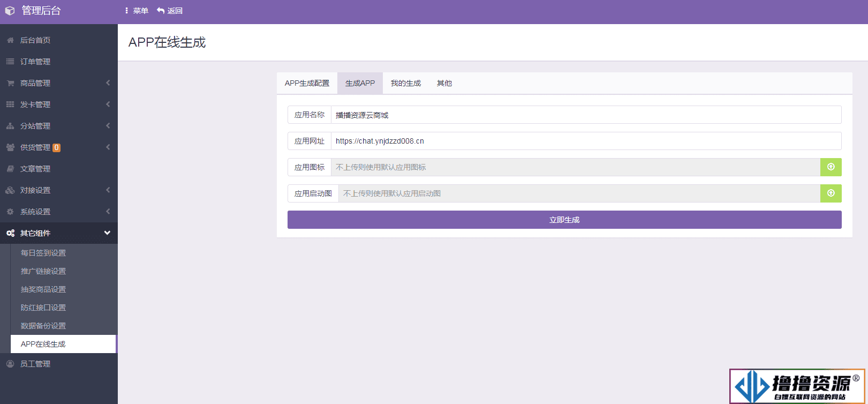
Task: Click the gear icon next to 系统设置
Action: click(x=10, y=212)
